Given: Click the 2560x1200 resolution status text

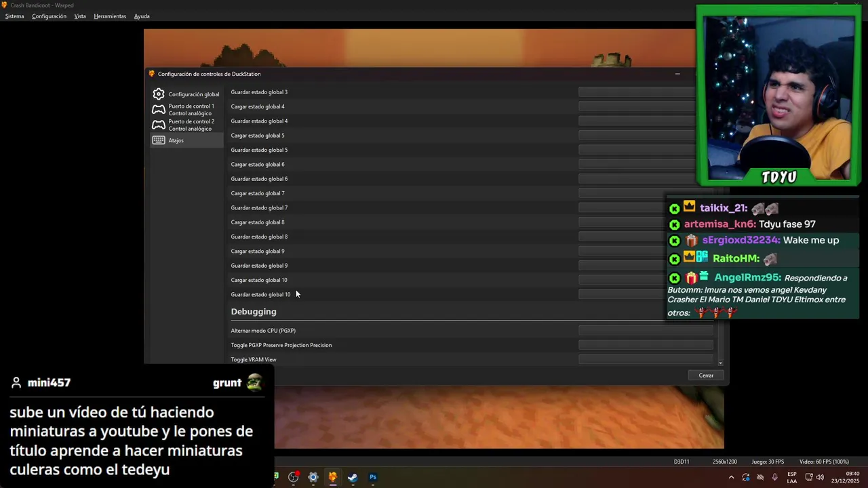Looking at the screenshot, I should [x=724, y=462].
